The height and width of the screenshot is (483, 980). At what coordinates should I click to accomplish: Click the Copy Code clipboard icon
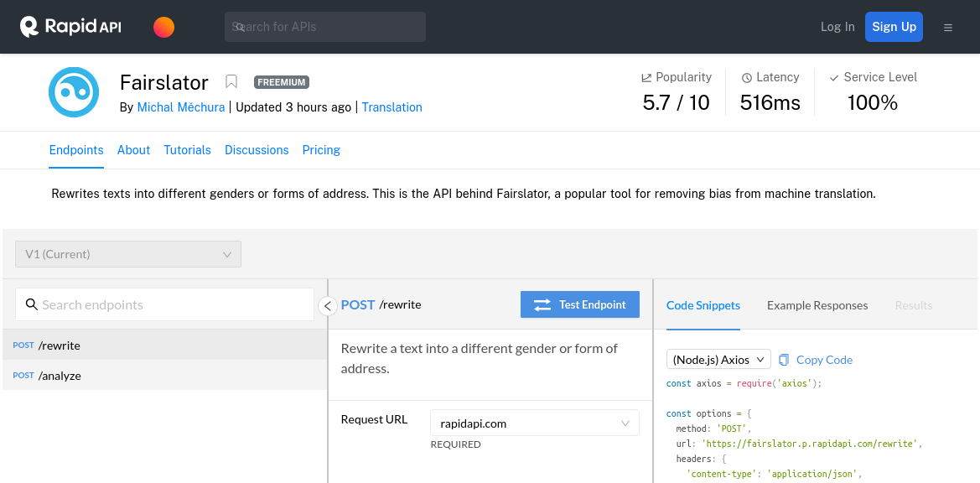coord(784,360)
